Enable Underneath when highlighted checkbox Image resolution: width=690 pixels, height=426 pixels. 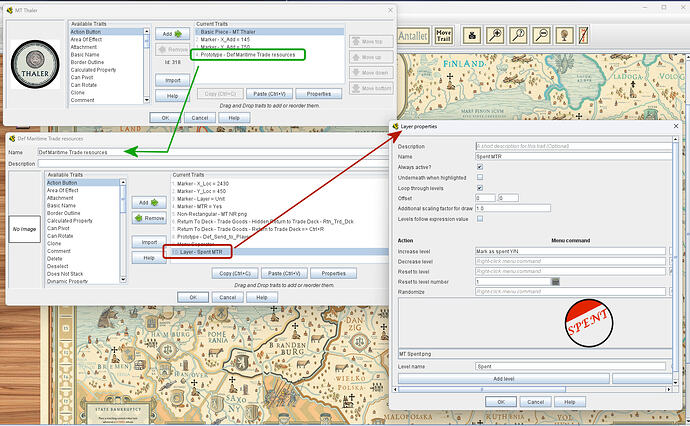[480, 177]
